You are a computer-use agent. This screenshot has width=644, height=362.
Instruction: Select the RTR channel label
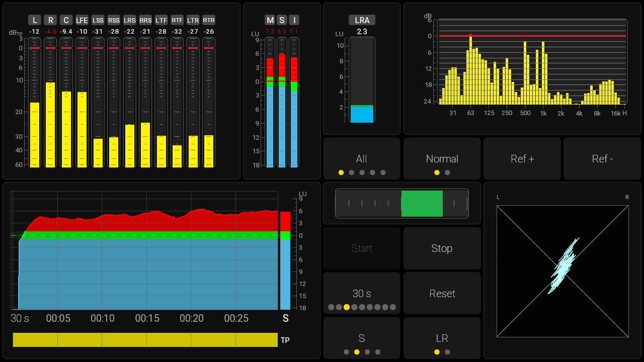click(x=209, y=20)
